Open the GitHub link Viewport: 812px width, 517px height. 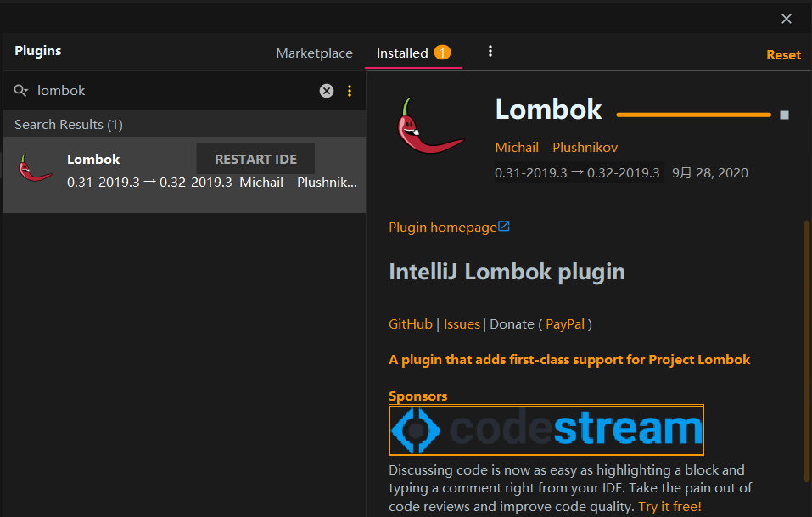[x=410, y=324]
